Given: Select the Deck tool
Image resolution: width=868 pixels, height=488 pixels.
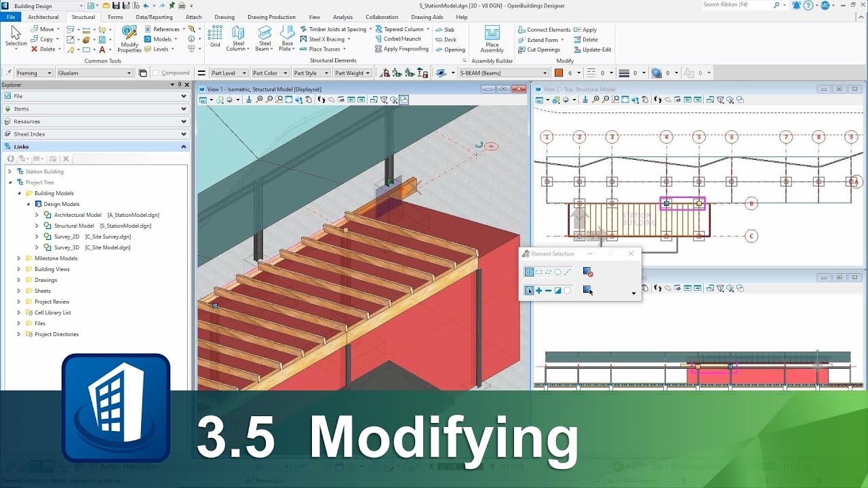Looking at the screenshot, I should click(x=446, y=39).
